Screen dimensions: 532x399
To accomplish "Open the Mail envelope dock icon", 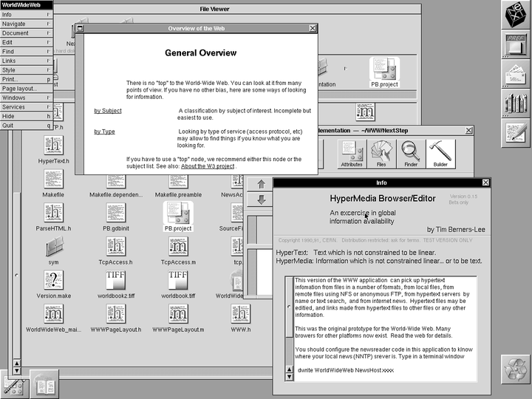I will (515, 74).
